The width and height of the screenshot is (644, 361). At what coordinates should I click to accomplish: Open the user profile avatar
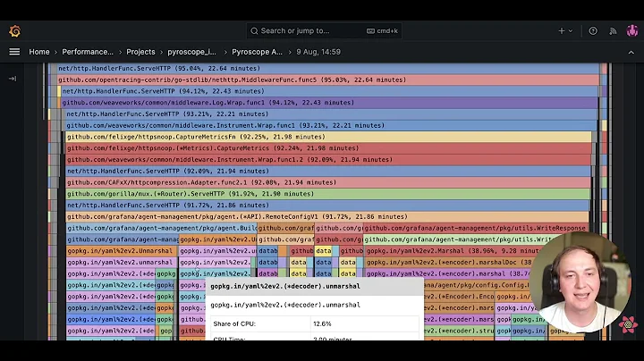[x=631, y=30]
